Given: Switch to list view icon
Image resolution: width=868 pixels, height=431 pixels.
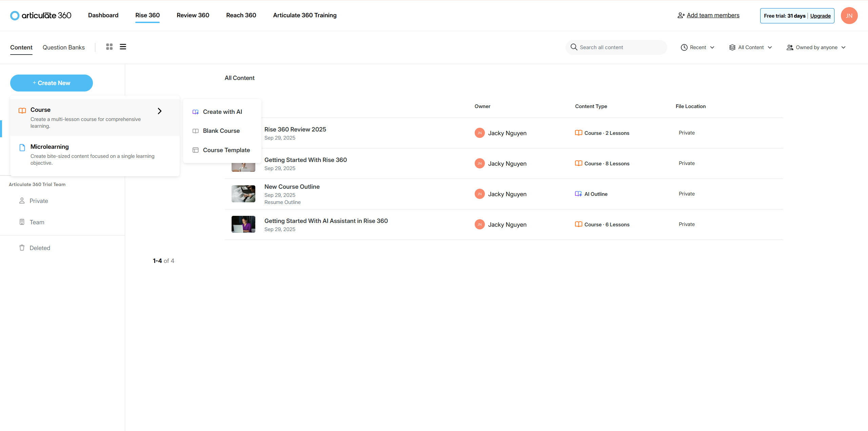Looking at the screenshot, I should (x=123, y=47).
